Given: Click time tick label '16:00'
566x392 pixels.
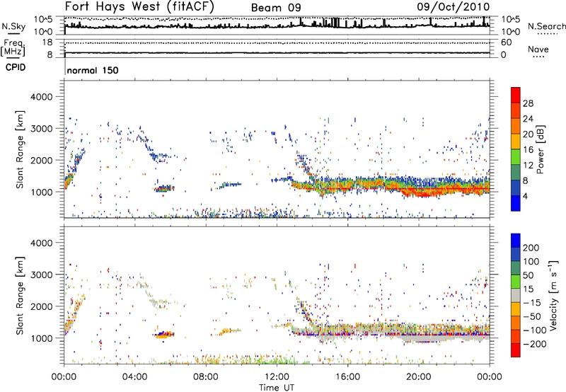Looking at the screenshot, I should point(347,377).
